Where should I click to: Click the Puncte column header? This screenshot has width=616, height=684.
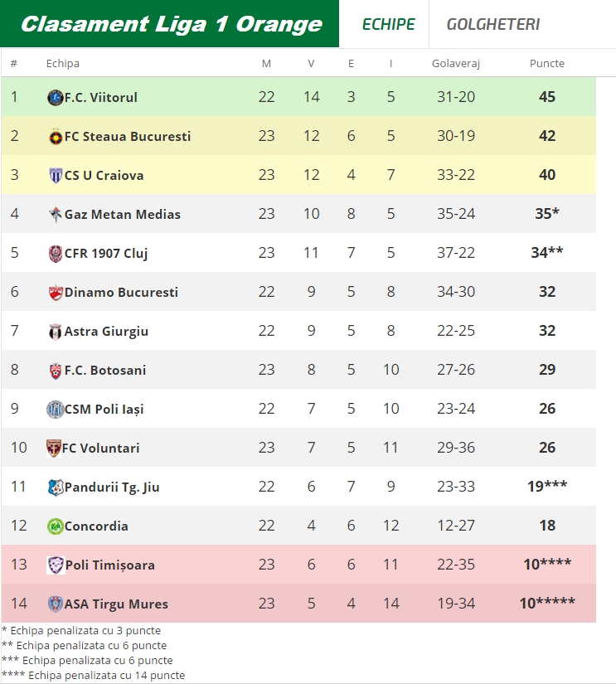[547, 64]
